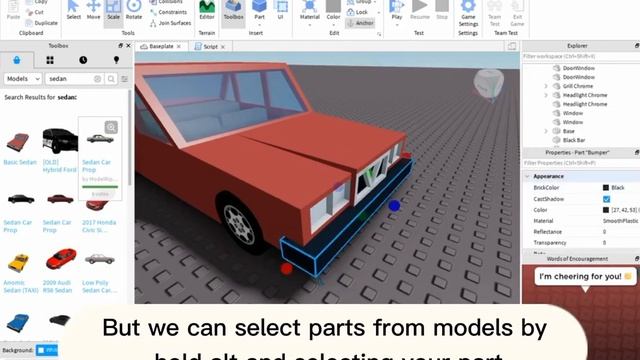The image size is (640, 360).
Task: Click Team Test button
Action: 494,13
